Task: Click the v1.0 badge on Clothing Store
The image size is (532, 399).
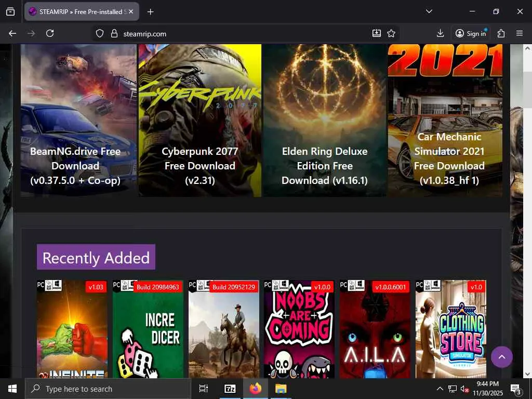Action: coord(476,287)
